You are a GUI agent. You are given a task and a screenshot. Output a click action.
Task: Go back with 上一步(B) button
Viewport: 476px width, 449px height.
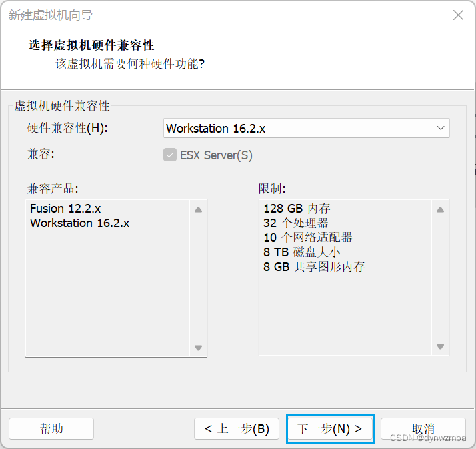coord(237,428)
